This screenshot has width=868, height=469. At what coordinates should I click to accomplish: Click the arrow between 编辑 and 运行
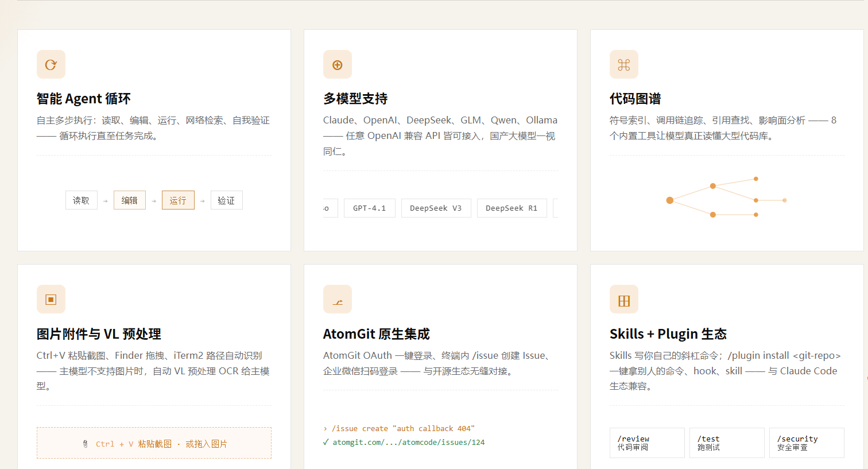point(154,201)
